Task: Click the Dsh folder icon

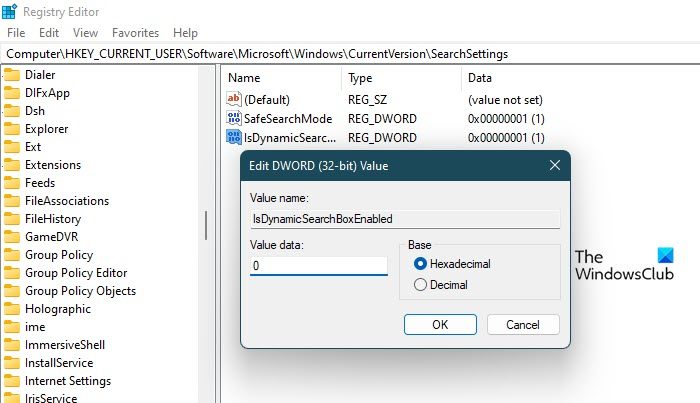Action: (x=12, y=111)
